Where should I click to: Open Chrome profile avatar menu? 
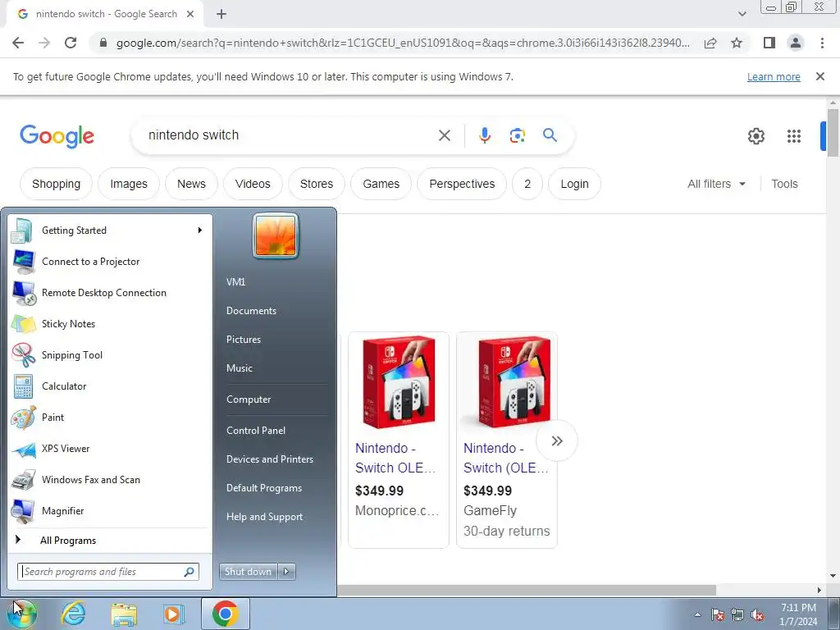[x=796, y=43]
